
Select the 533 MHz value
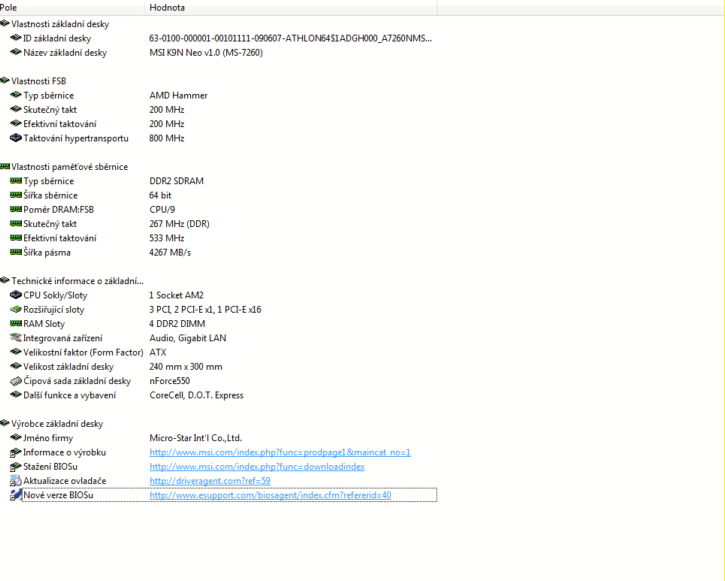(167, 239)
